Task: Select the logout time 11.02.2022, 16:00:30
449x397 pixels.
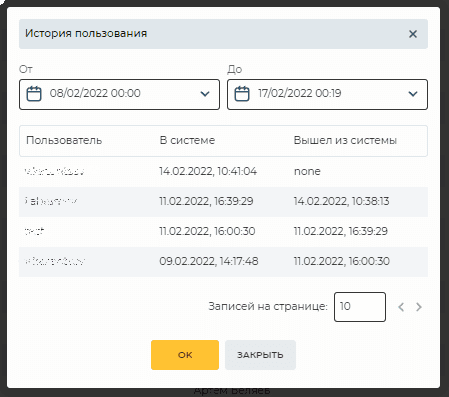Action: (342, 261)
